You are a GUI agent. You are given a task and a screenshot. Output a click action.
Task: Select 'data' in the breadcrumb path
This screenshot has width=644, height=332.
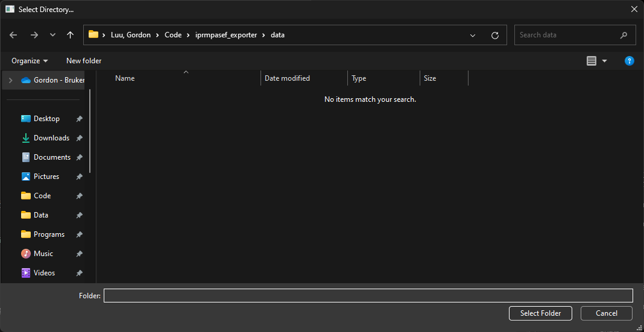[x=277, y=36]
